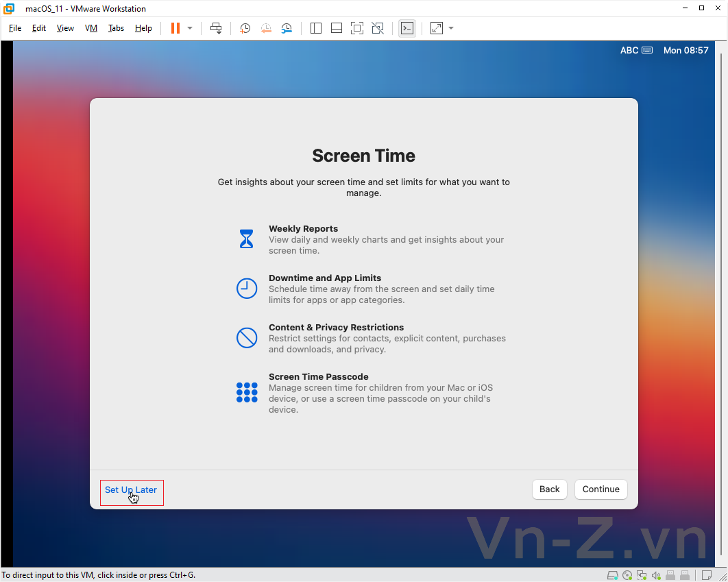Click the Screen Time Passcode heading

319,376
